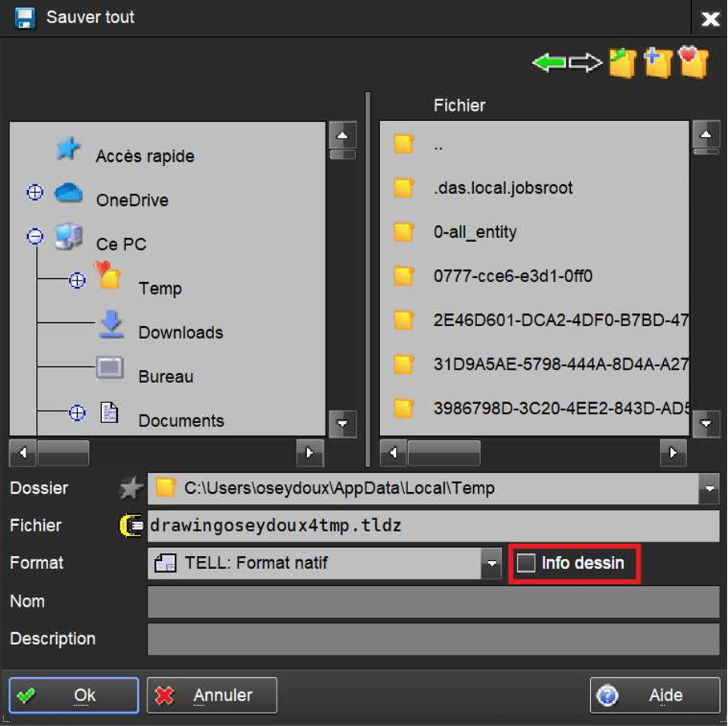Add folder to favorites with heart folder icon
This screenshot has height=726, width=728.
(x=694, y=62)
